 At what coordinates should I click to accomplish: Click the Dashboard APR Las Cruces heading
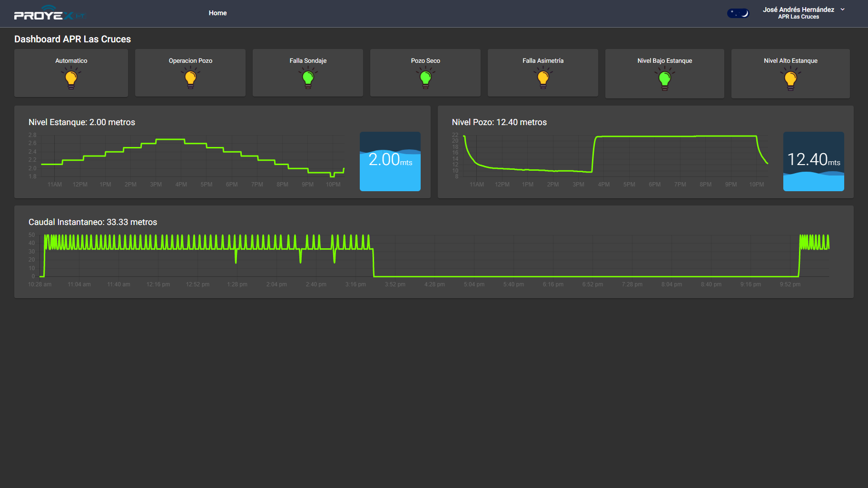coord(72,39)
